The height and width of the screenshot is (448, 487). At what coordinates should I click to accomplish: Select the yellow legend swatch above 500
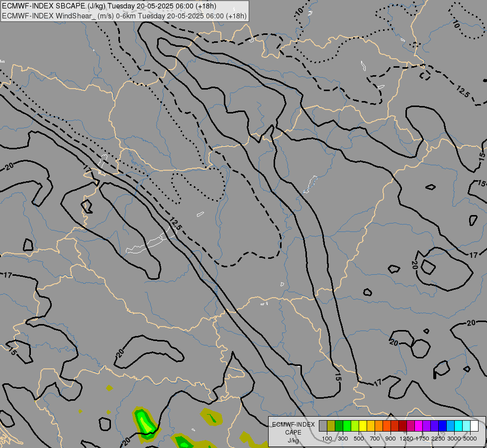[x=363, y=426]
